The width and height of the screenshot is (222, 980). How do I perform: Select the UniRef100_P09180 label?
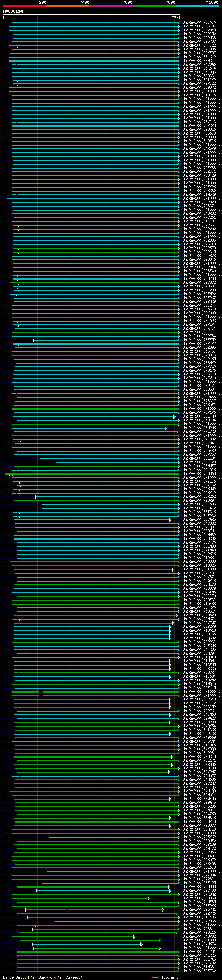(199, 768)
